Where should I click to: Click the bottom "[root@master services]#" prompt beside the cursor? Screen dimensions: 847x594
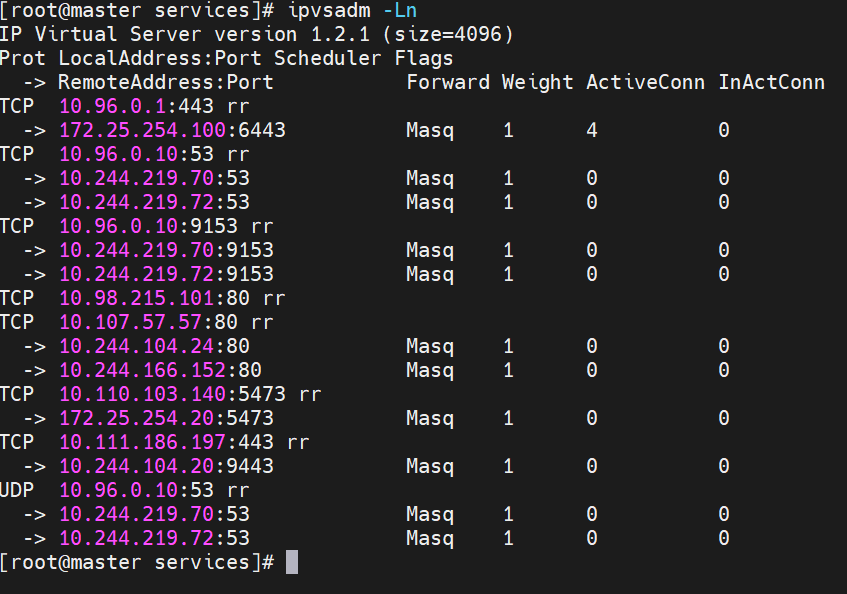pyautogui.click(x=137, y=562)
